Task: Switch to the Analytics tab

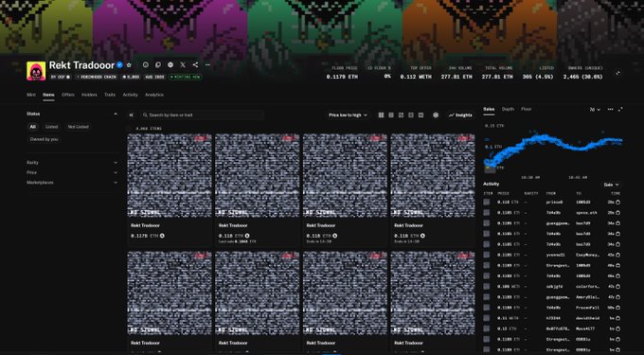Action: pyautogui.click(x=154, y=95)
